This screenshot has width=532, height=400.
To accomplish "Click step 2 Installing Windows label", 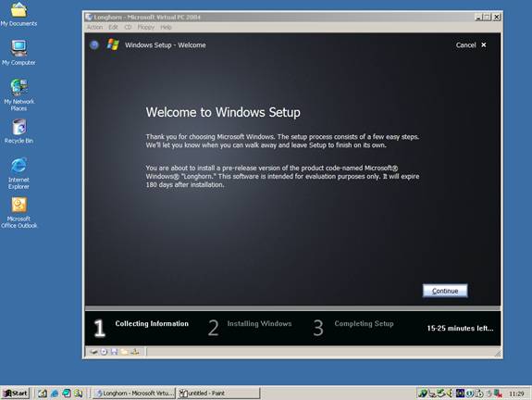I will click(259, 323).
